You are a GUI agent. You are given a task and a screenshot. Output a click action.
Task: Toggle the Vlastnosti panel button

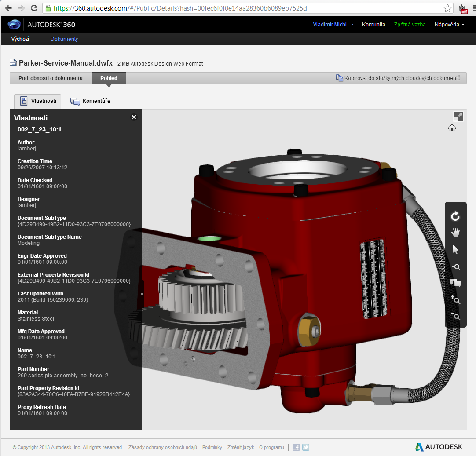coord(38,101)
